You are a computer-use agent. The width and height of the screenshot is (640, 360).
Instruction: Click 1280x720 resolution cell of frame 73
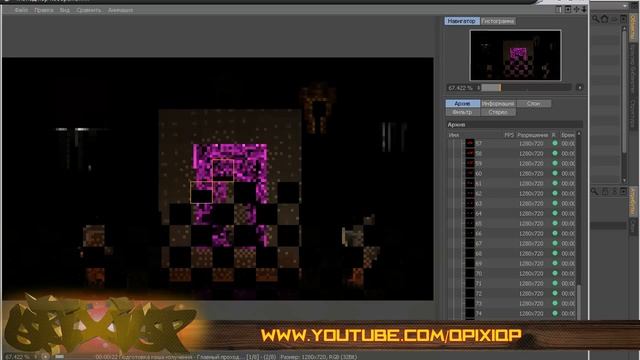pyautogui.click(x=531, y=304)
